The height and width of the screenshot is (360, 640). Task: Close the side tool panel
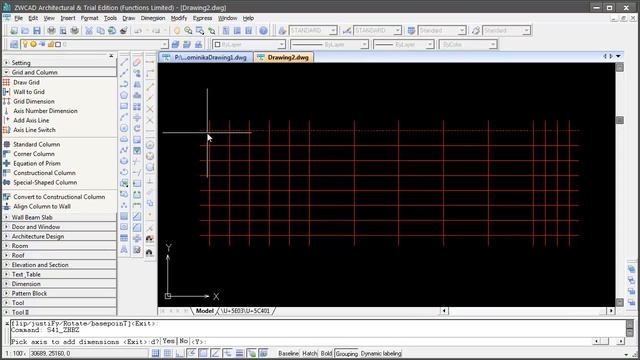tap(111, 56)
